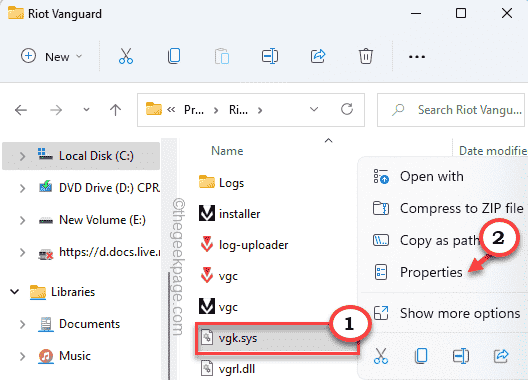
Task: Expand Local Disk (C:) tree node
Action: [22, 156]
